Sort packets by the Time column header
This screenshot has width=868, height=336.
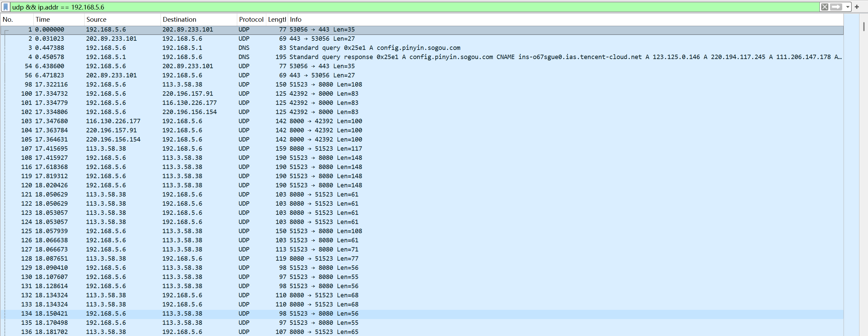[59, 20]
